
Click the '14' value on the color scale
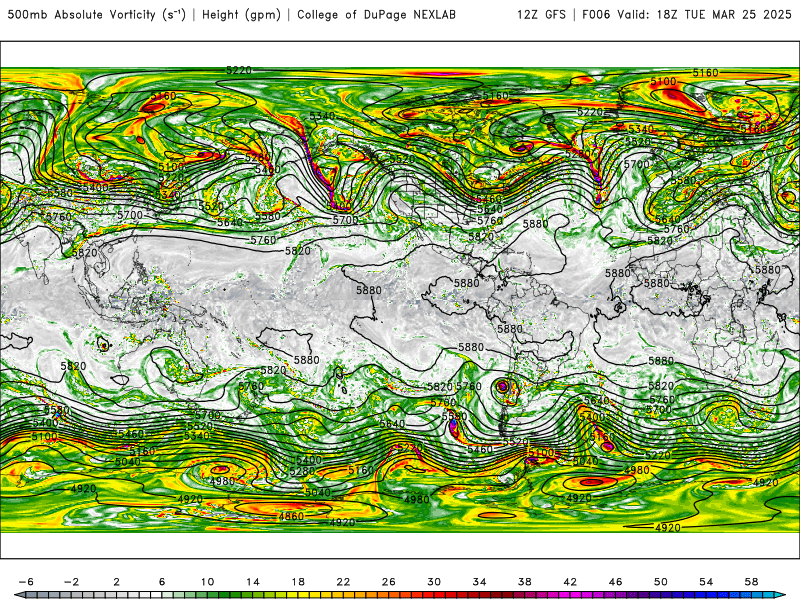click(x=253, y=582)
